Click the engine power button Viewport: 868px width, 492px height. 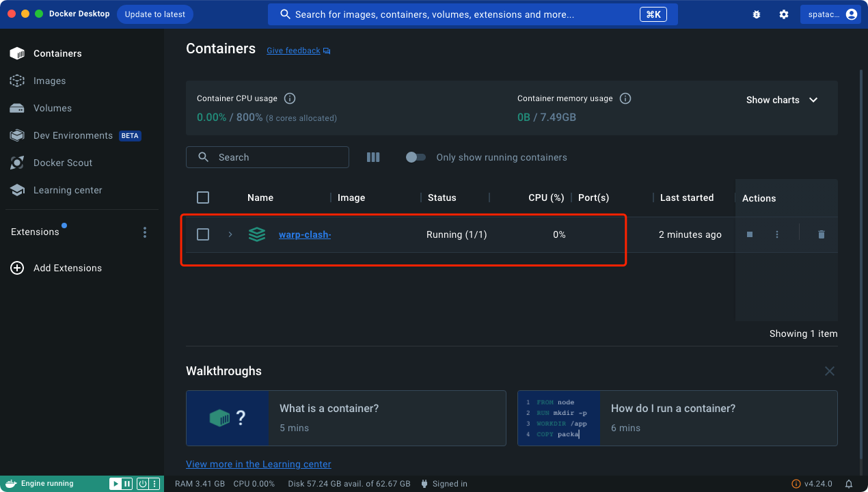tap(142, 484)
